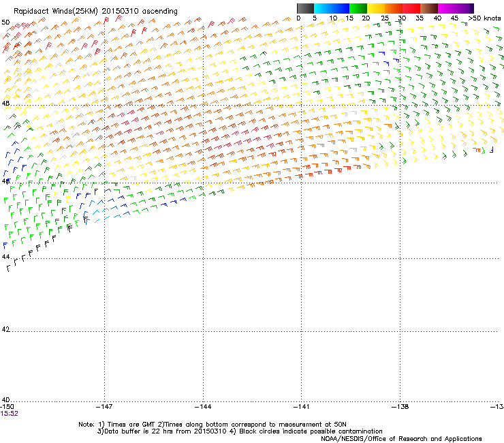Select the brown 35-40 knots color segment

tap(429, 8)
